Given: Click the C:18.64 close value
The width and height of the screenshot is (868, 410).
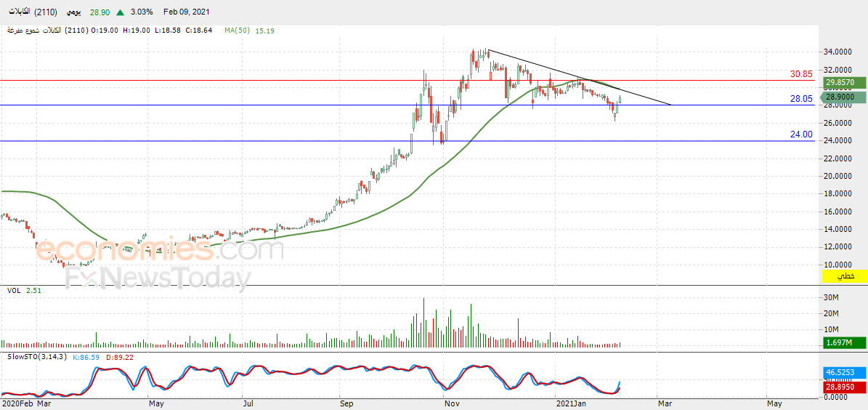Looking at the screenshot, I should 199,31.
